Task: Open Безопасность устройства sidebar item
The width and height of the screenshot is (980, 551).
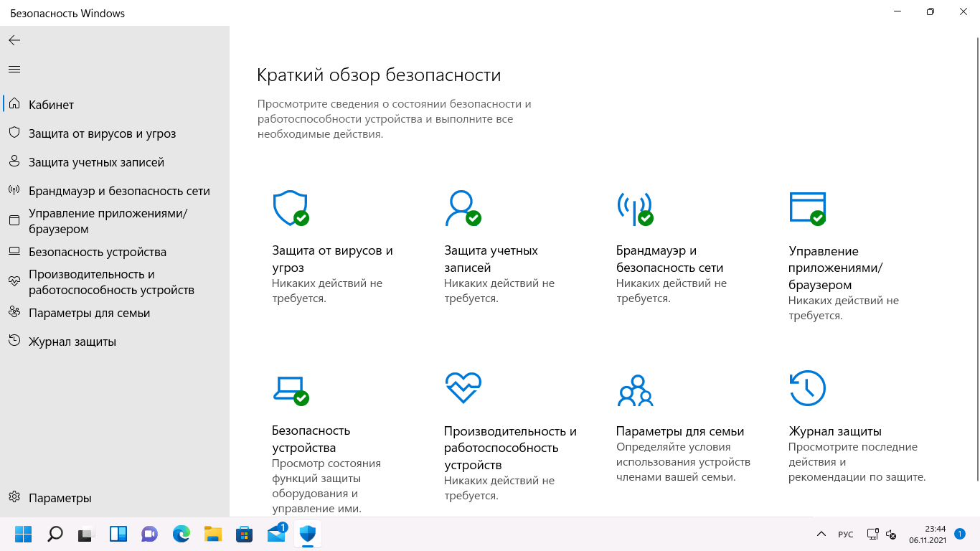Action: [x=115, y=252]
